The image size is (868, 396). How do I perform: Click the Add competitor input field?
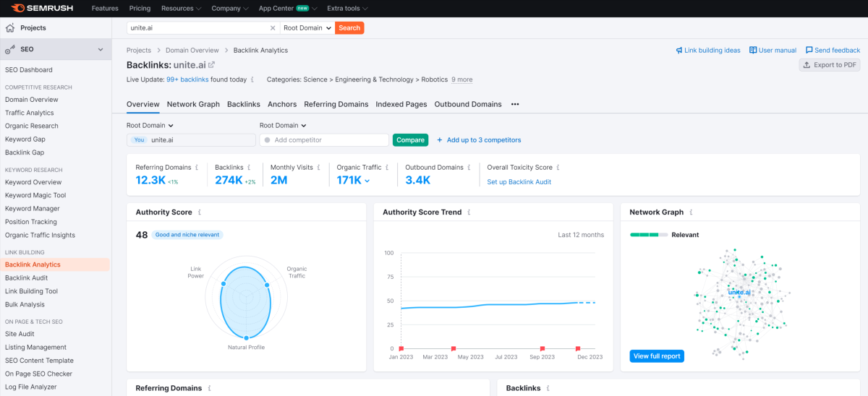(x=324, y=139)
